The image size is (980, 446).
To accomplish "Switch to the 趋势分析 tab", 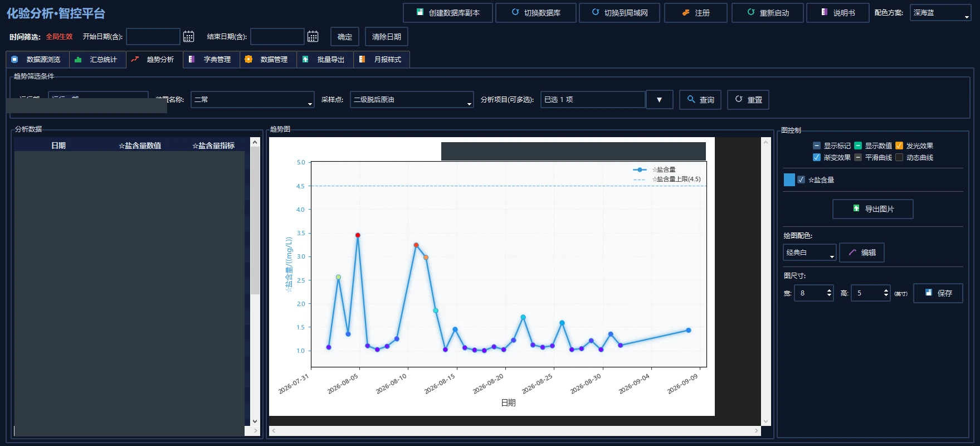I will coord(154,60).
